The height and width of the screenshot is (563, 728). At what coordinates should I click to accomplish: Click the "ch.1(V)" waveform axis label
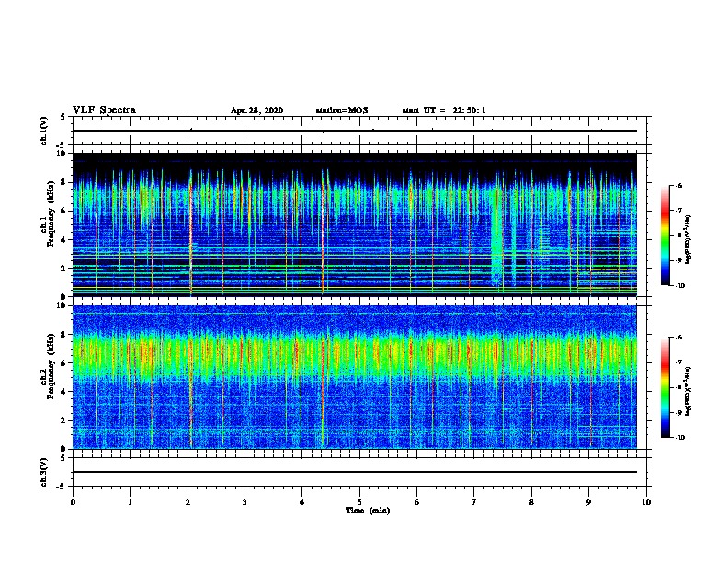pyautogui.click(x=43, y=131)
